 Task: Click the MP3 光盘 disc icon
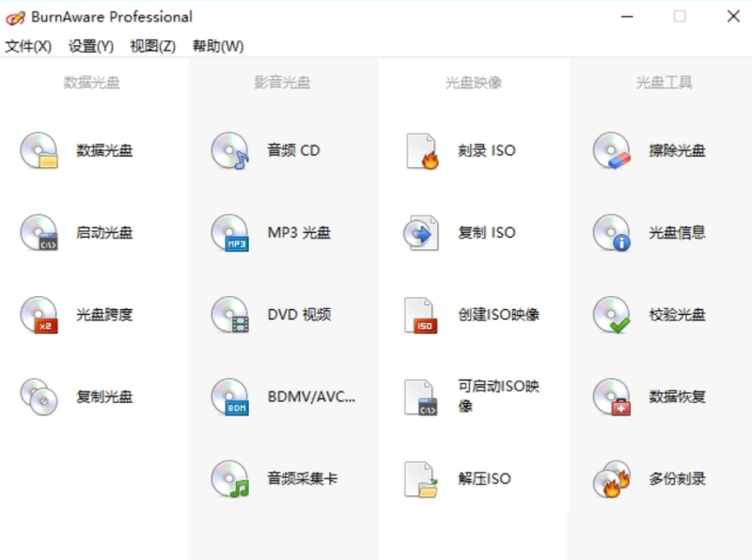click(230, 232)
